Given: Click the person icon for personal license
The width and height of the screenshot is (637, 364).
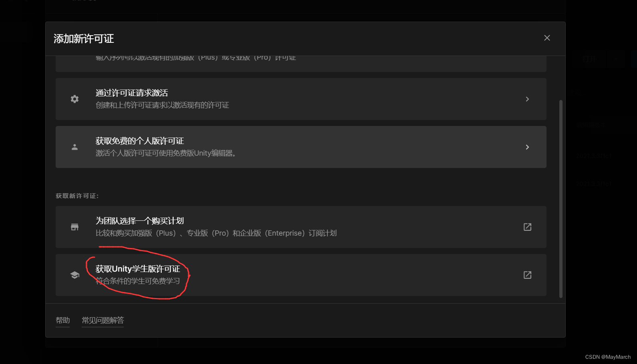Looking at the screenshot, I should point(74,147).
